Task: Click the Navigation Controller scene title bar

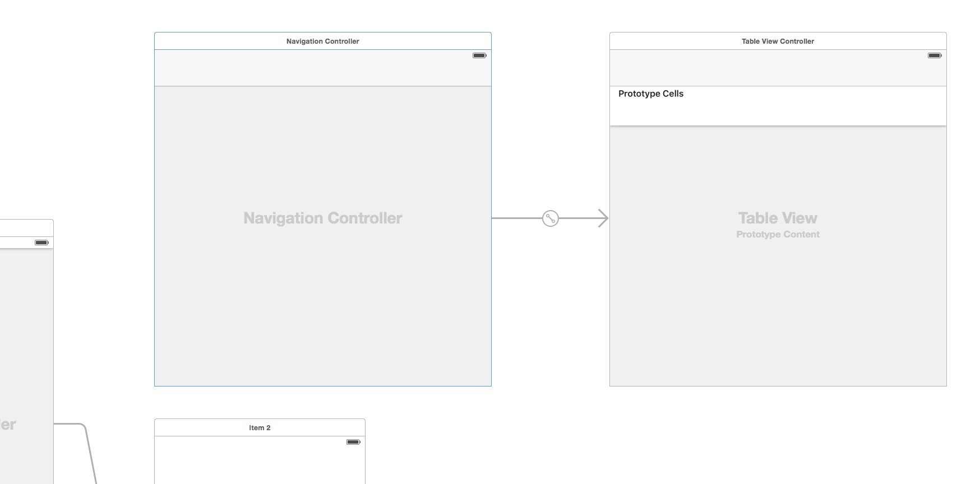Action: 323,41
